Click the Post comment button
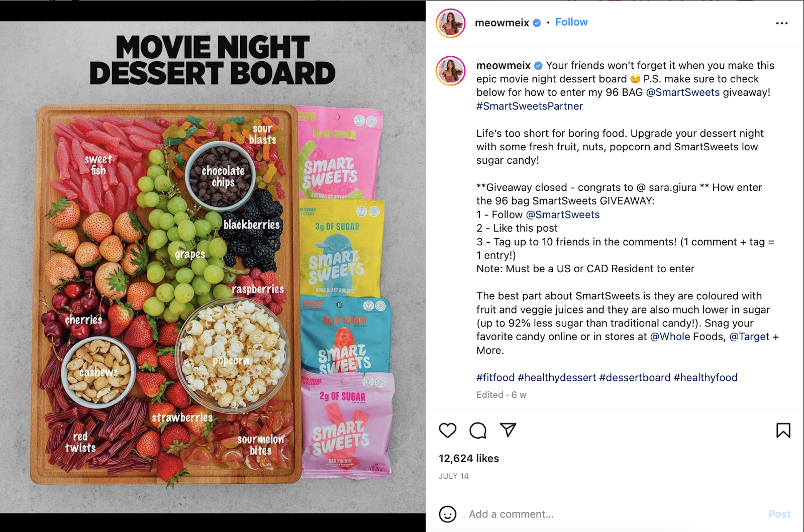Image resolution: width=804 pixels, height=532 pixels. point(779,514)
